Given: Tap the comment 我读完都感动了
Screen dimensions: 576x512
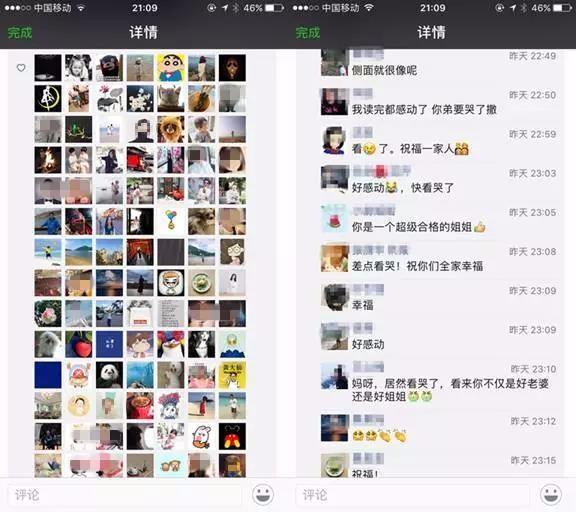Looking at the screenshot, I should click(389, 109).
